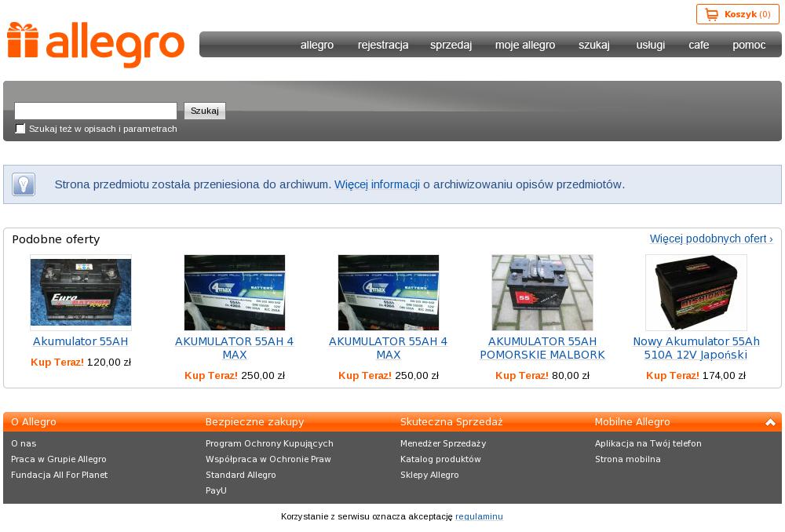Collapse the footer with the up arrow

pyautogui.click(x=770, y=422)
